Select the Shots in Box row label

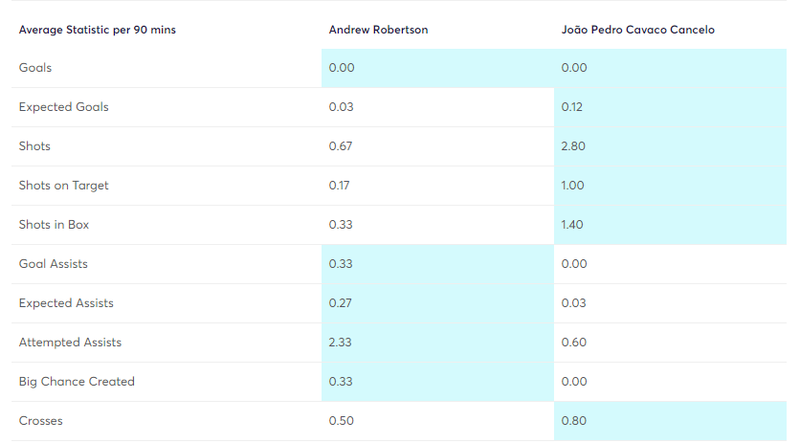pyautogui.click(x=54, y=225)
